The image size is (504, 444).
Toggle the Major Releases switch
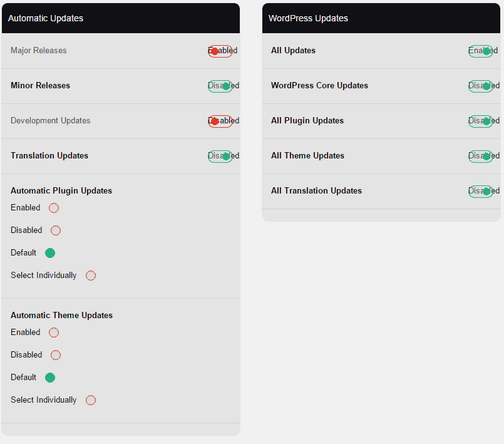pos(220,51)
